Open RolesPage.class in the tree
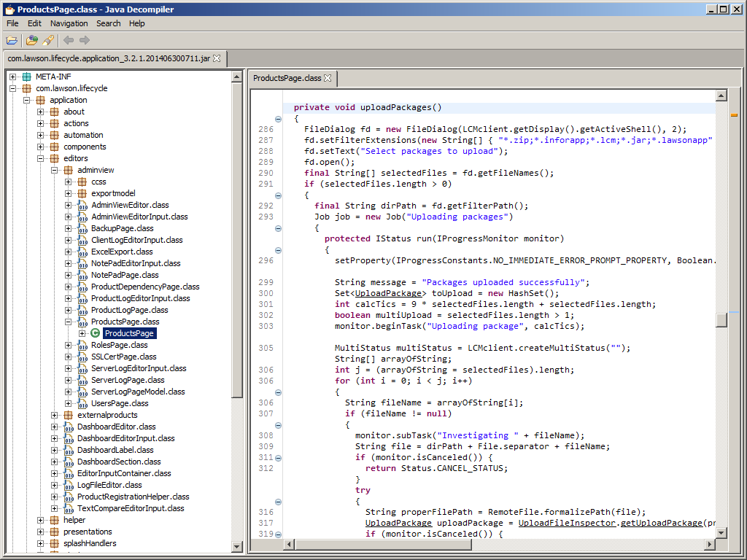 pyautogui.click(x=119, y=345)
